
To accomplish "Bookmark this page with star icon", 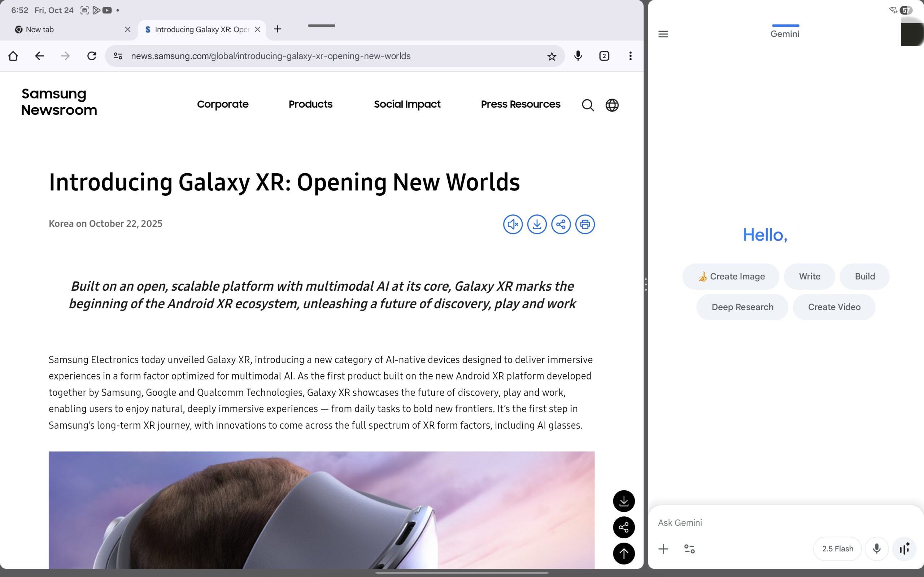I will 552,56.
